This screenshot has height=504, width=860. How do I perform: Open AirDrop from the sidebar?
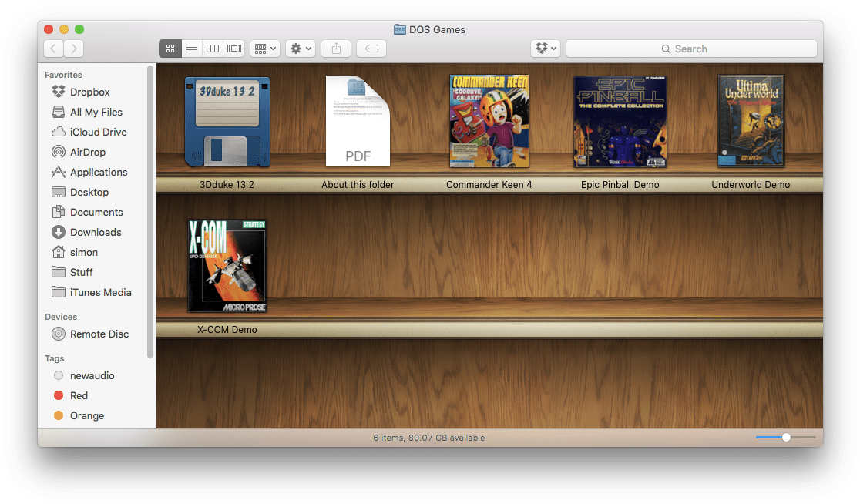(x=91, y=152)
